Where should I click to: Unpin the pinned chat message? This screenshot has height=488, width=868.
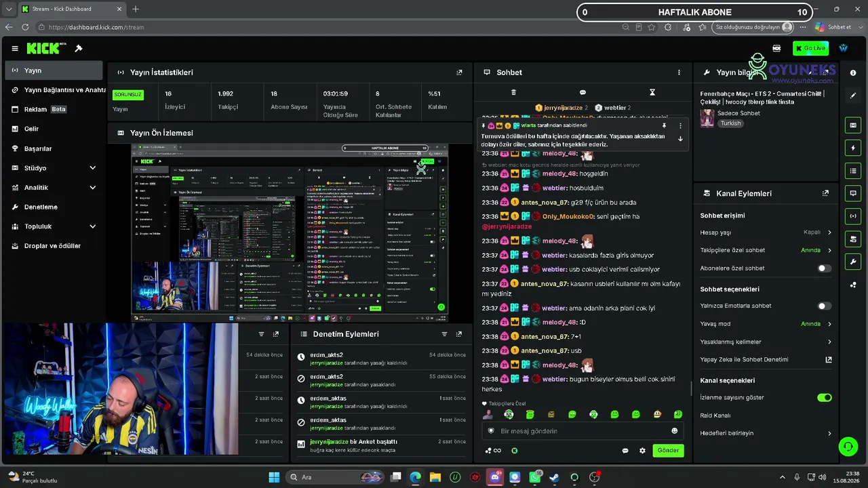[664, 125]
